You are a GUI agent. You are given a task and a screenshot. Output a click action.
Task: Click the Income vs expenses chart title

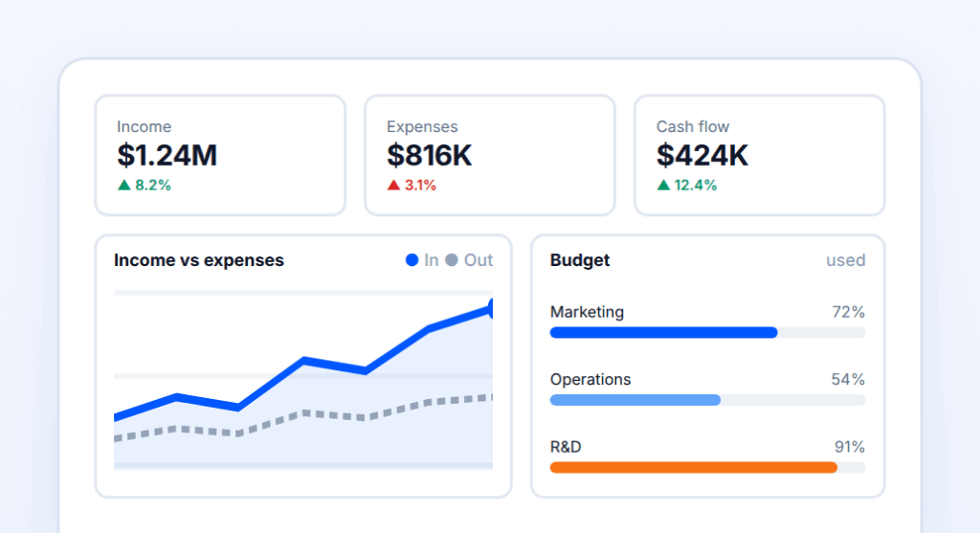pyautogui.click(x=199, y=260)
